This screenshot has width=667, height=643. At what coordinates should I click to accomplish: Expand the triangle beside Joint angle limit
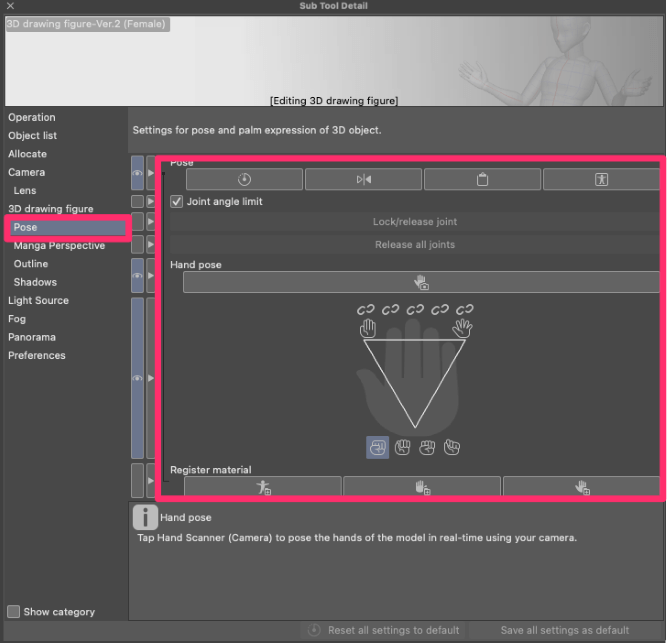pyautogui.click(x=151, y=201)
